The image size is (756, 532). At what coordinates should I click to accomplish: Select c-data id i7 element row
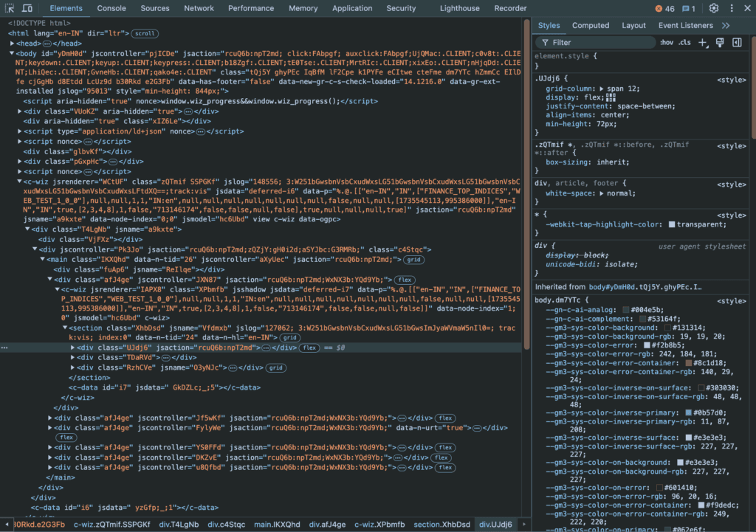(164, 387)
